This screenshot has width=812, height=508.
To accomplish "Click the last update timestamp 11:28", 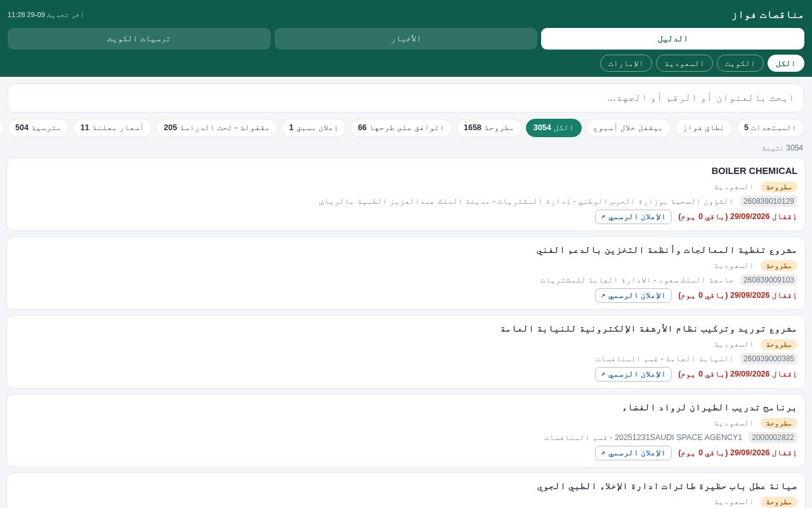I will [x=46, y=15].
